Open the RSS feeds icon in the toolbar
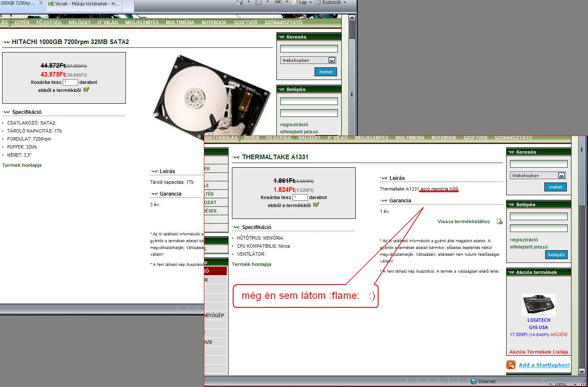 259,2
